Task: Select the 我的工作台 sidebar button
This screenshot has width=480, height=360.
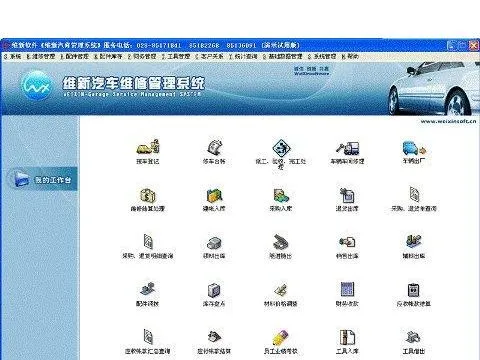Action: pyautogui.click(x=43, y=179)
